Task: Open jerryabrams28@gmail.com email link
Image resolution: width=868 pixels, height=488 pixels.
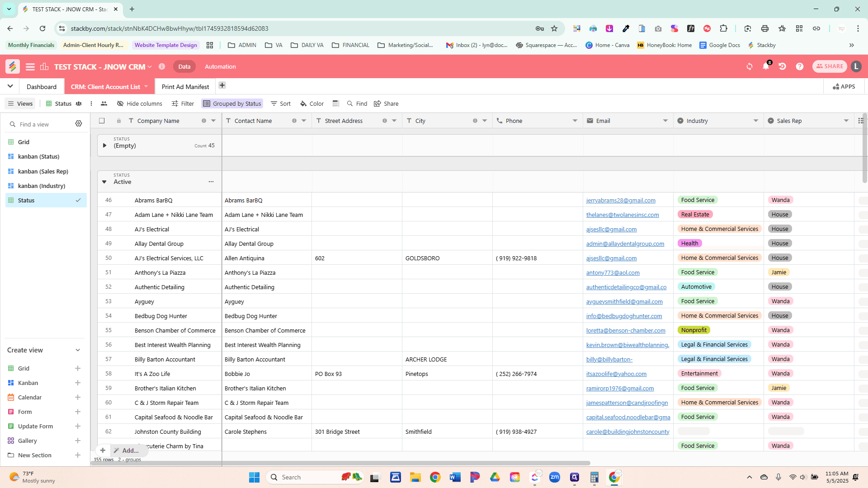Action: click(x=621, y=200)
